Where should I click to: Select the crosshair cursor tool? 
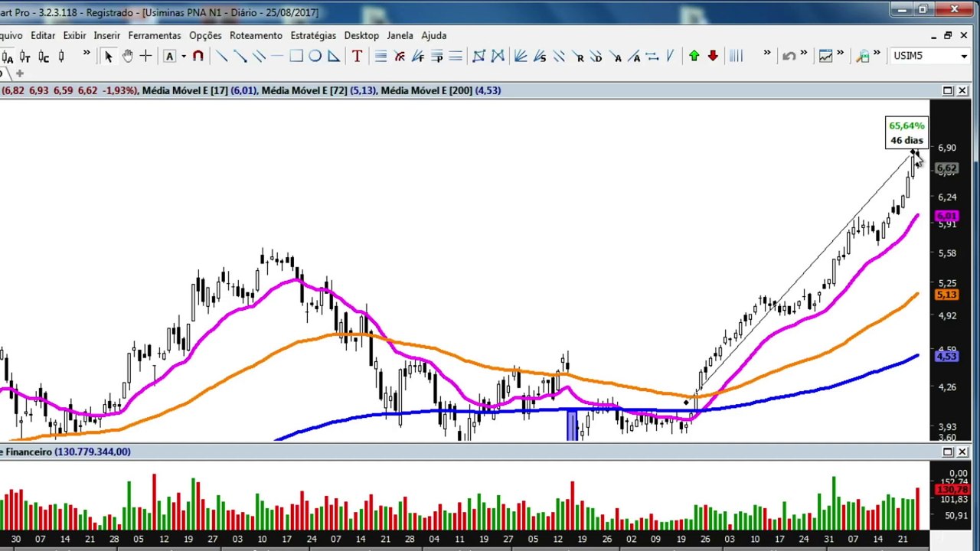[x=145, y=56]
